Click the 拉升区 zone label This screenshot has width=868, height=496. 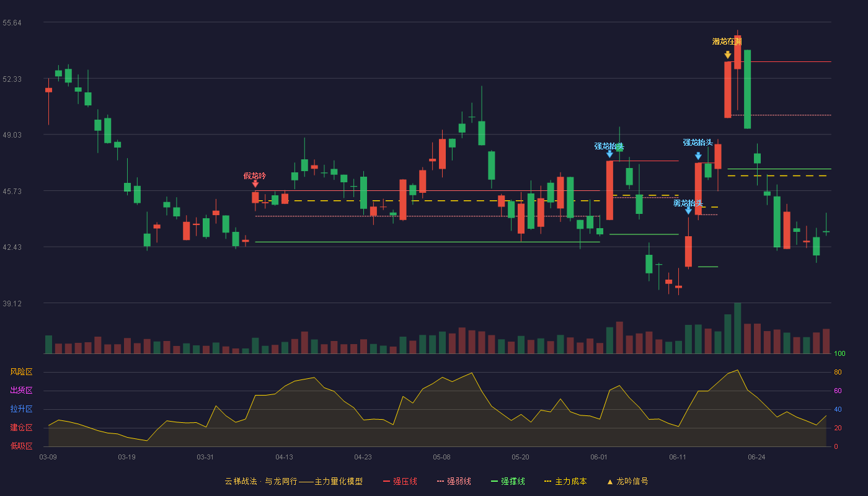click(x=21, y=409)
